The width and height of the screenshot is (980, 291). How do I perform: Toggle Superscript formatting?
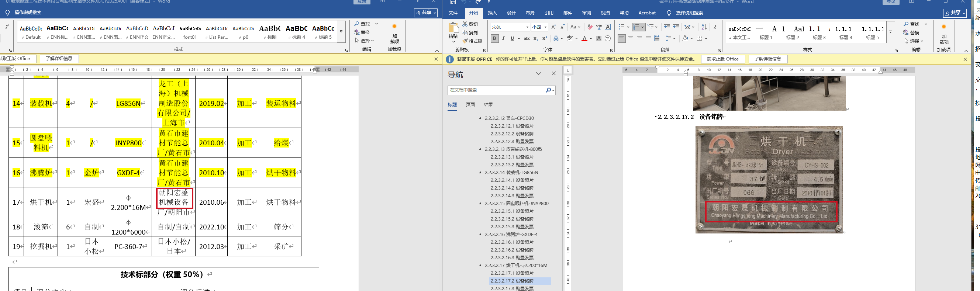click(x=544, y=38)
